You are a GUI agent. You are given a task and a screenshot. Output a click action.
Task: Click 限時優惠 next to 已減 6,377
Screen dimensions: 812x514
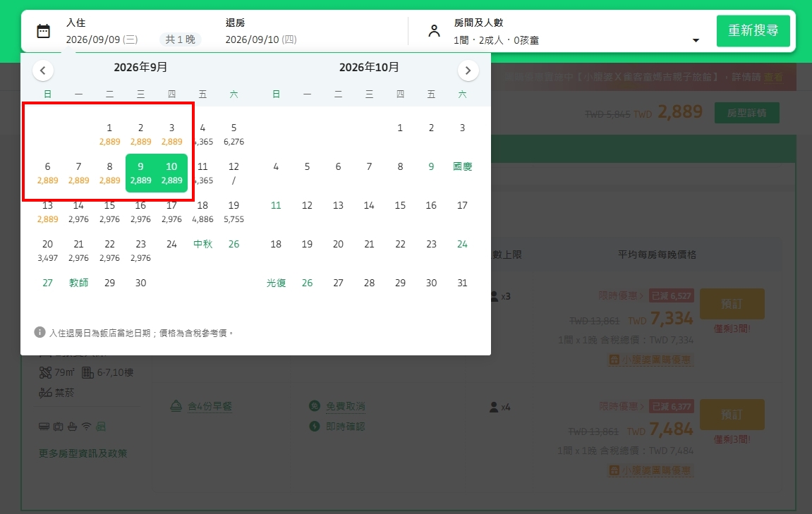pos(621,406)
